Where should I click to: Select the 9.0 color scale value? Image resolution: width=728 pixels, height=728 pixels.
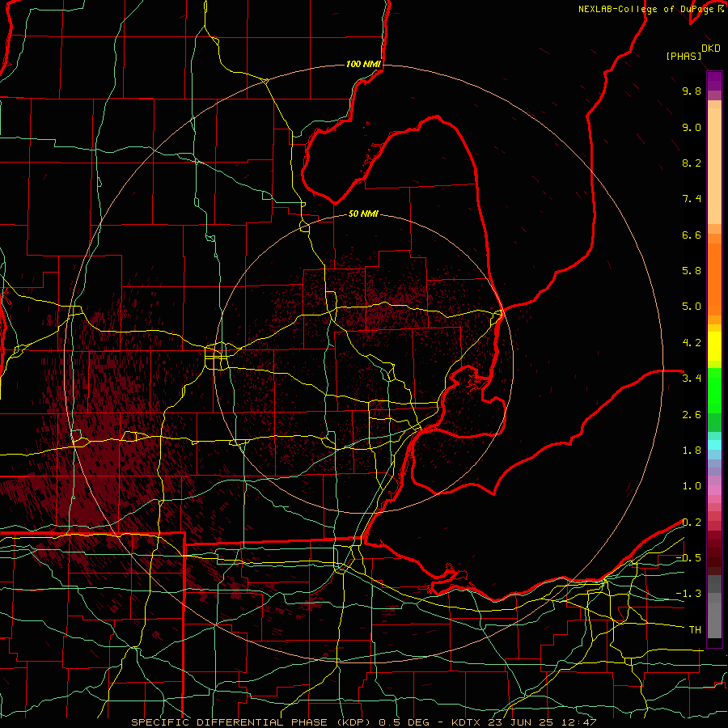click(692, 127)
